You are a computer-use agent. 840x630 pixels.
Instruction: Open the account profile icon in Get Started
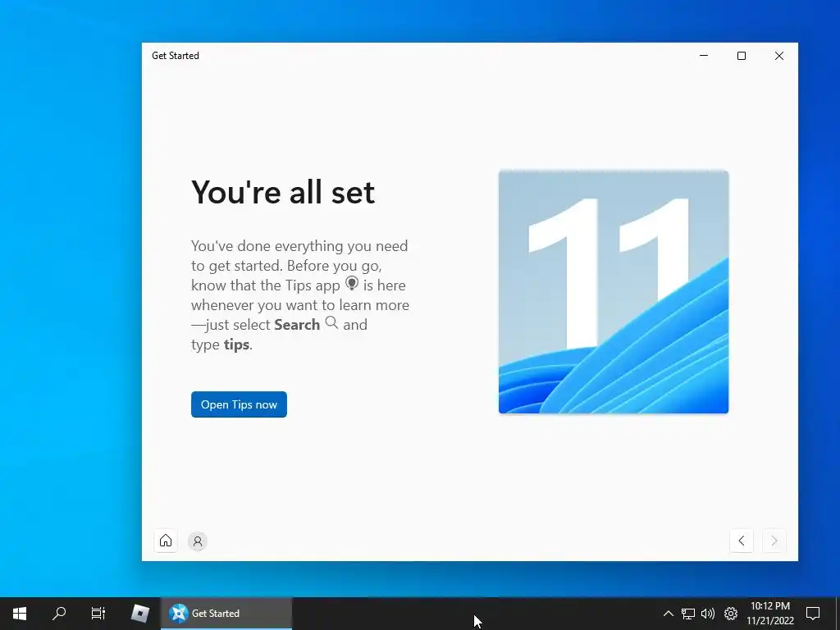pos(198,541)
